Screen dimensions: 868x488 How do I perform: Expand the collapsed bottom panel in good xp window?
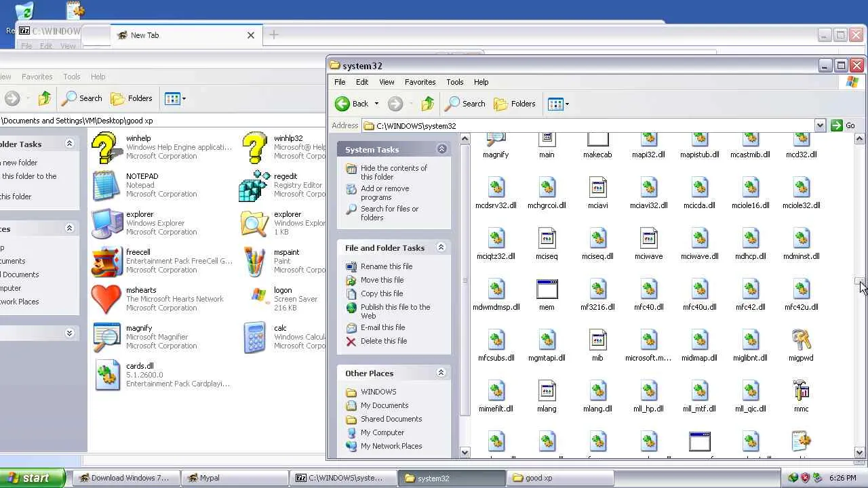click(x=69, y=333)
